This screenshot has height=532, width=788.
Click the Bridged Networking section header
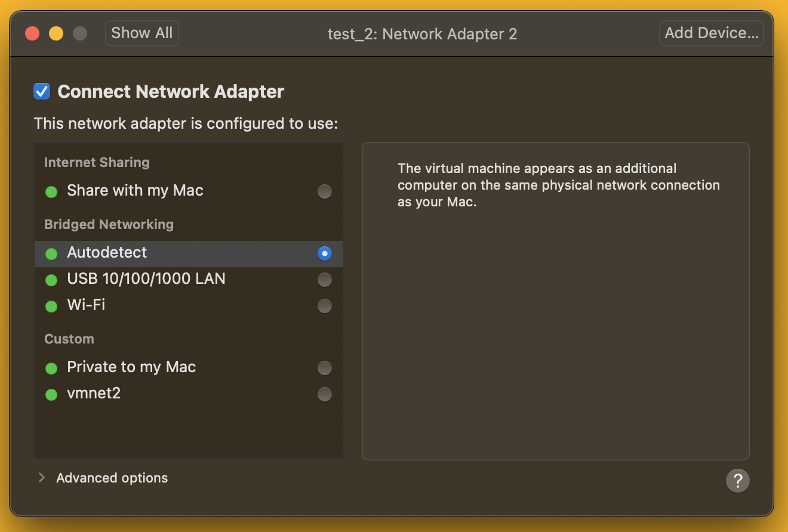[x=109, y=224]
